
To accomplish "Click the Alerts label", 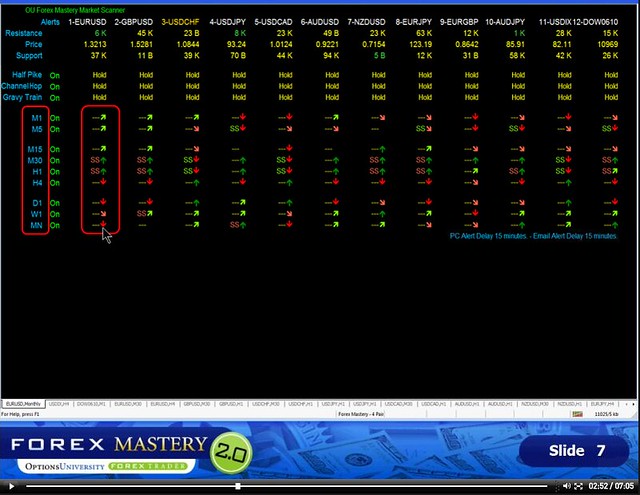I will tap(50, 22).
